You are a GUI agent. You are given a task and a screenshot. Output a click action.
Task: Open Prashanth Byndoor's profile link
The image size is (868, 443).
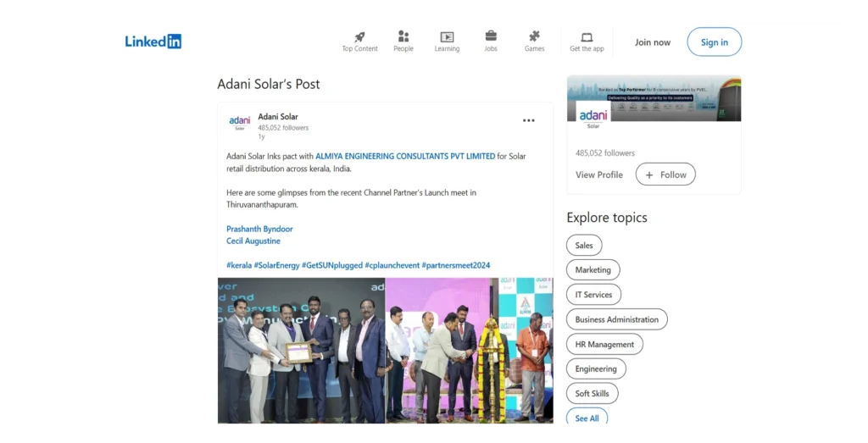tap(259, 229)
